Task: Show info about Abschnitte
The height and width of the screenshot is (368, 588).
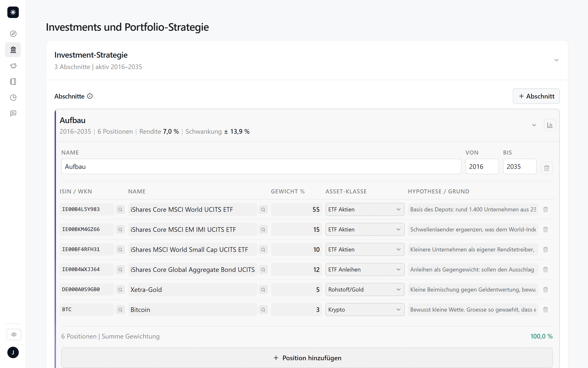Action: click(x=90, y=96)
